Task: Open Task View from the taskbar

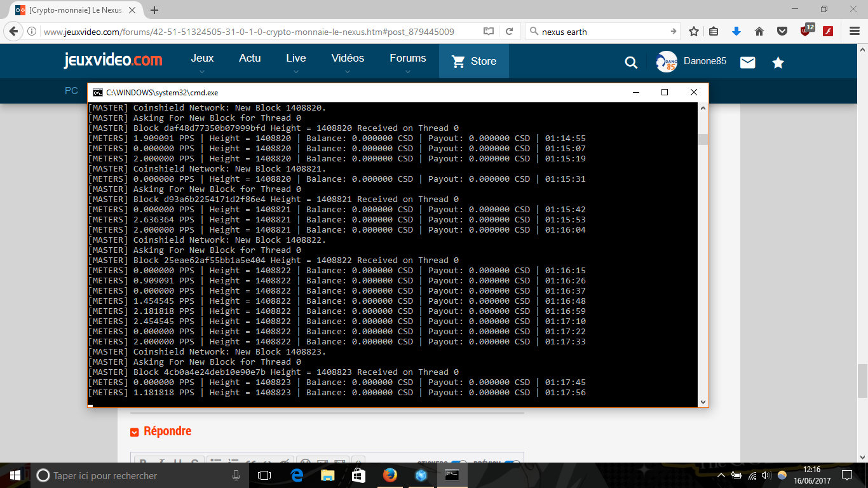Action: coord(264,475)
